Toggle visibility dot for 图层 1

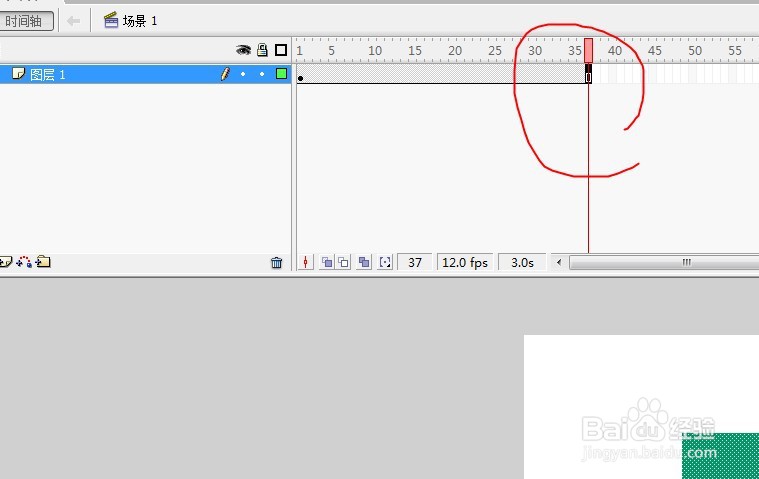pos(243,74)
